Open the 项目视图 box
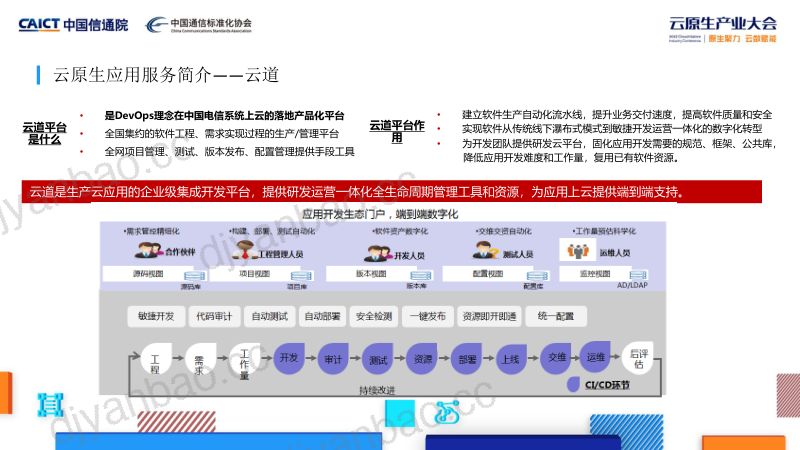Image resolution: width=800 pixels, height=450 pixels. pos(255,273)
